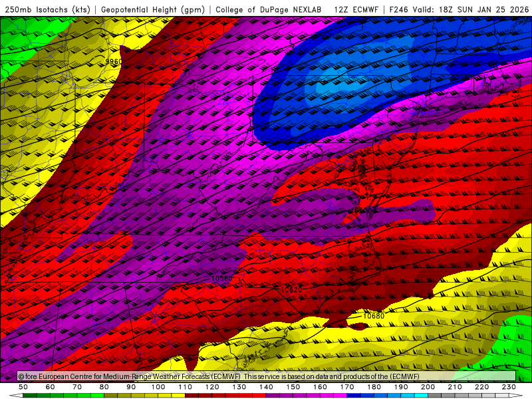The height and width of the screenshot is (399, 532).
Task: Click the 130 kts color scale label
Action: tap(239, 387)
